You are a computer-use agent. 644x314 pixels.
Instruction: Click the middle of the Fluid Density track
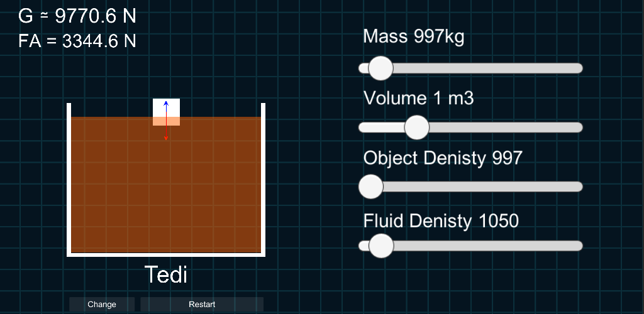[x=470, y=246]
